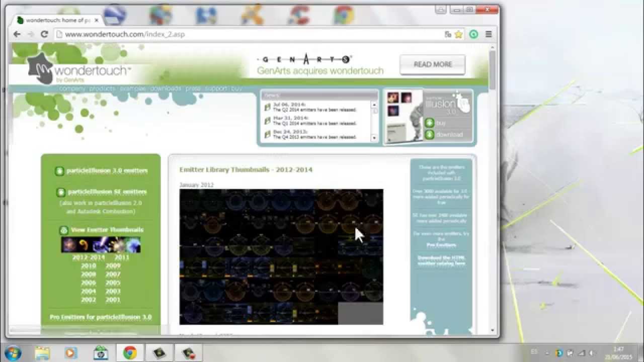Click the news box scroll down arrow

click(374, 138)
